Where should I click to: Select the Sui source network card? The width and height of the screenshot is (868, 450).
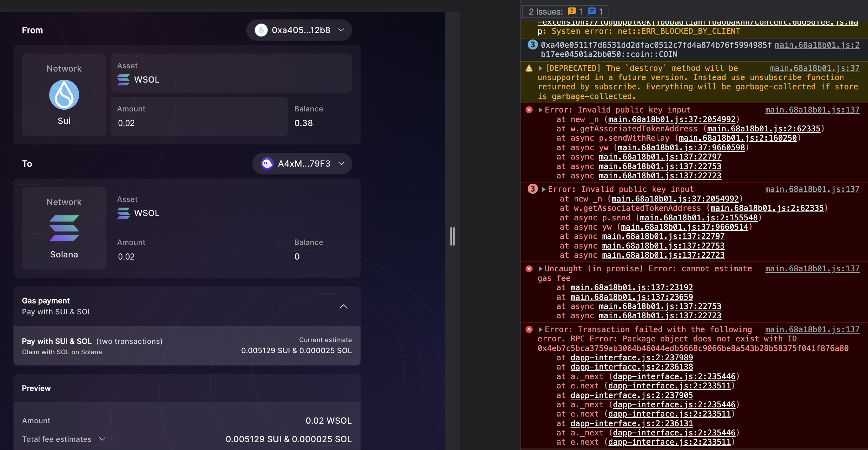[64, 95]
